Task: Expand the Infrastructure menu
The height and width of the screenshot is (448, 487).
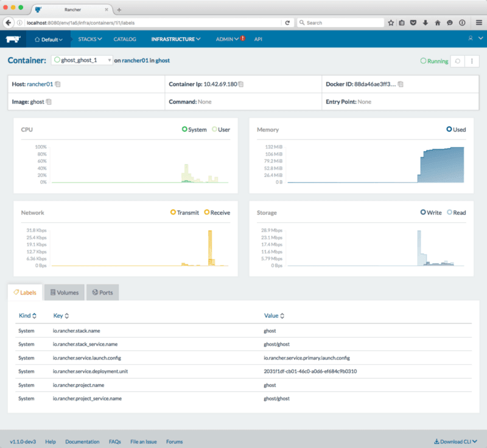Action: coord(176,39)
